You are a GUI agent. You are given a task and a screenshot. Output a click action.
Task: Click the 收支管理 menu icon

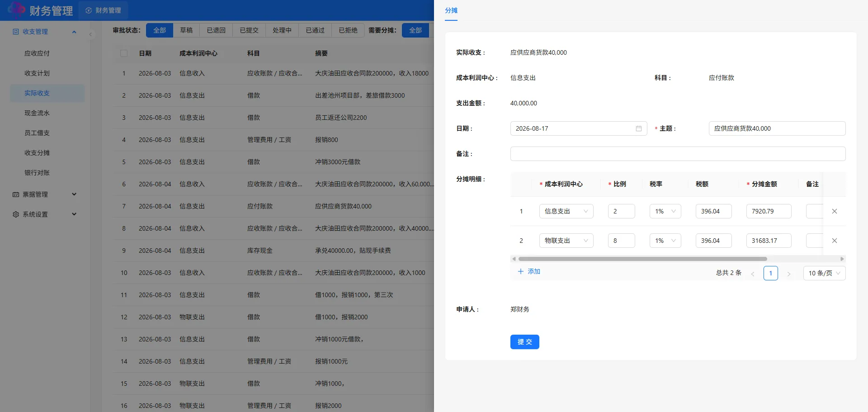coord(16,32)
